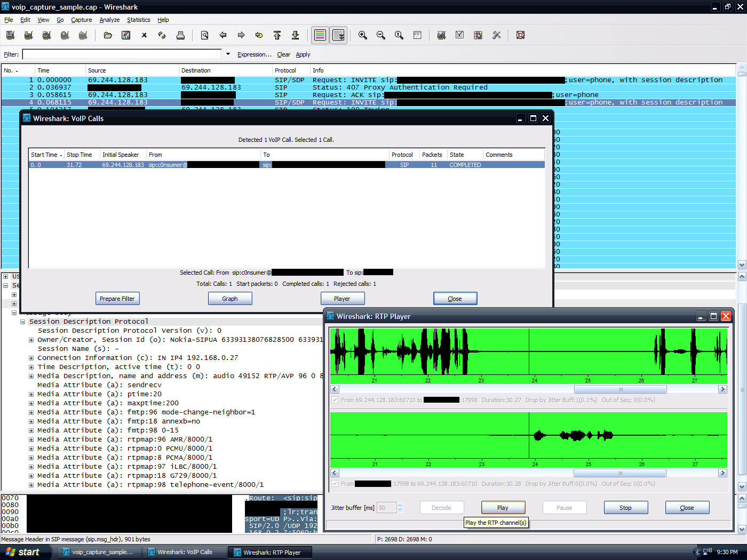Open the Edit menu

25,20
